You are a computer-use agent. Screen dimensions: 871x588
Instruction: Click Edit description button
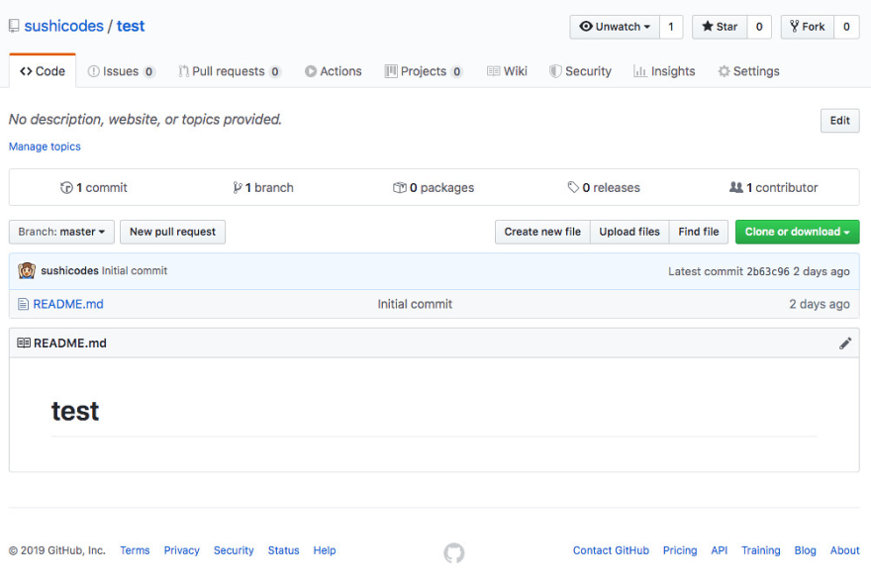coord(840,121)
